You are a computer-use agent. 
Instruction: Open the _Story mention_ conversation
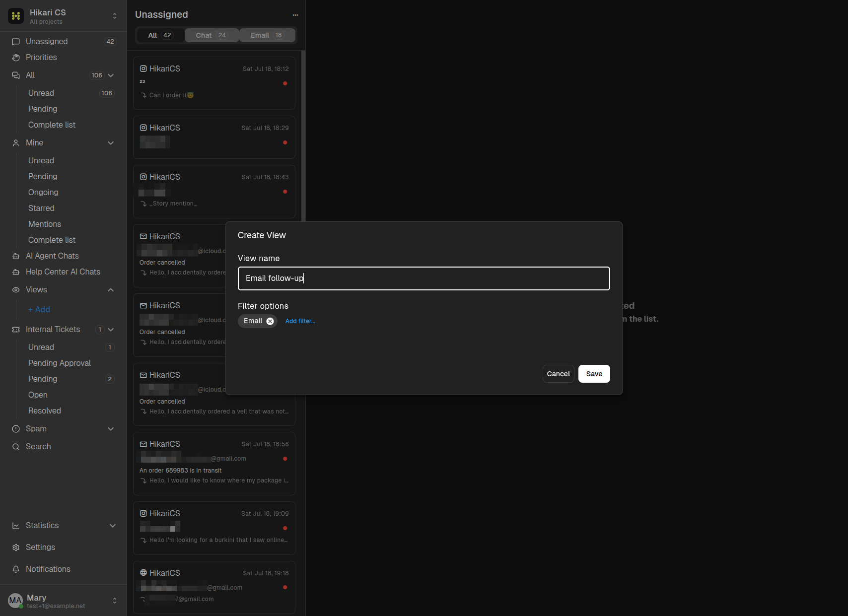click(214, 192)
